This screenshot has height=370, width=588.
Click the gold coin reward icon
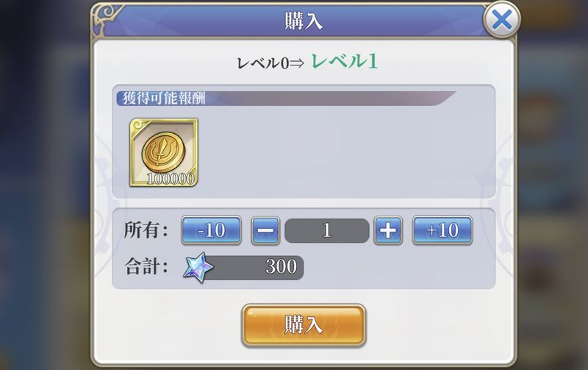[164, 153]
